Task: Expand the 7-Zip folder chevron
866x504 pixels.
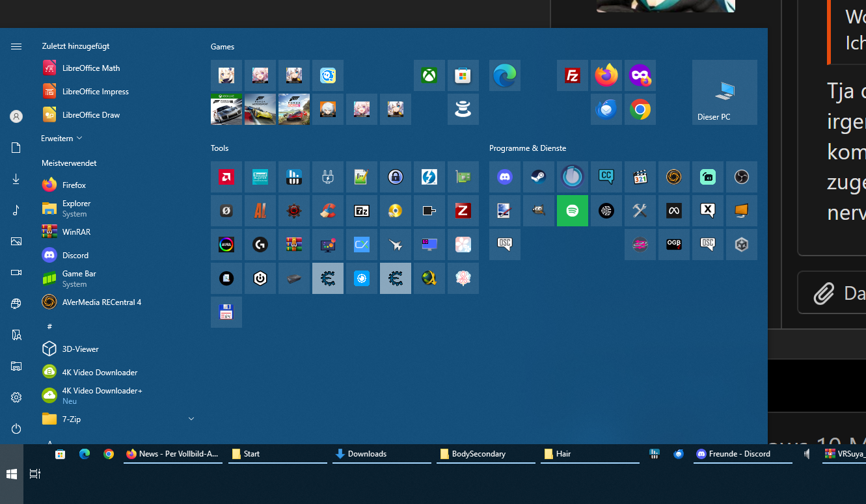Action: tap(191, 419)
